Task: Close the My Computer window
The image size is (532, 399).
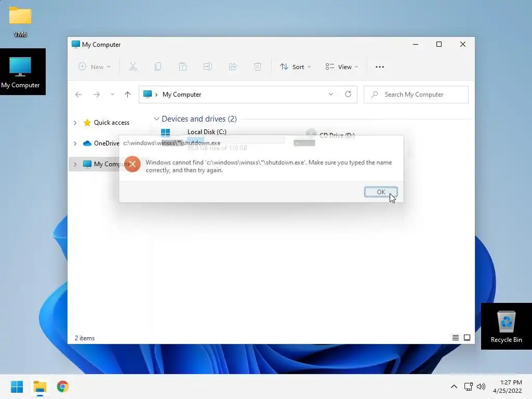Action: coord(463,45)
